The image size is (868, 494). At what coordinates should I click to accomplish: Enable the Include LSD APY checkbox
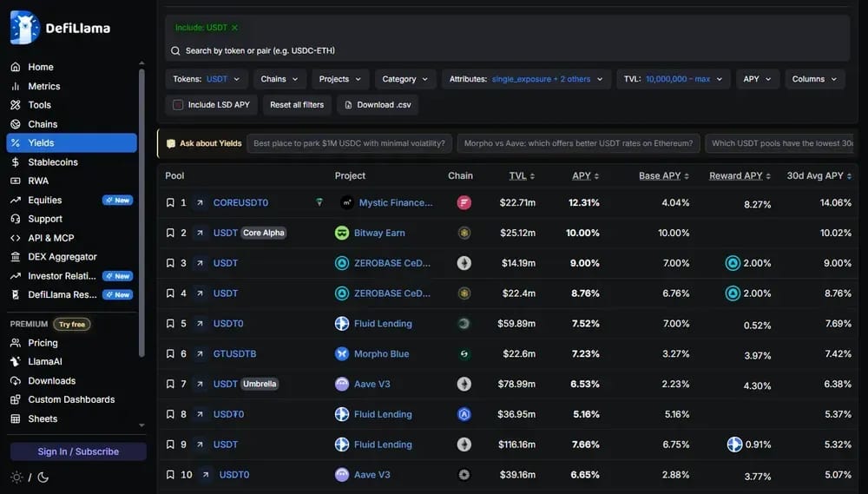point(178,105)
